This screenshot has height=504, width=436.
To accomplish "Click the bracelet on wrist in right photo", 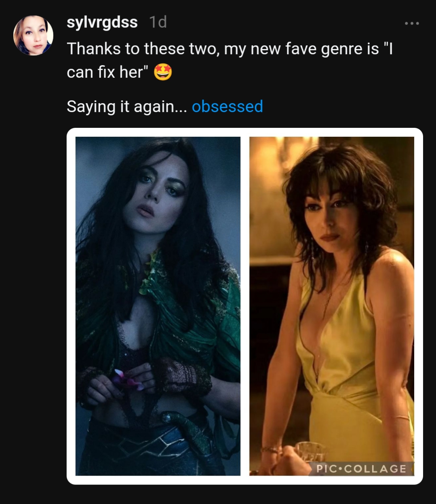I will [270, 449].
